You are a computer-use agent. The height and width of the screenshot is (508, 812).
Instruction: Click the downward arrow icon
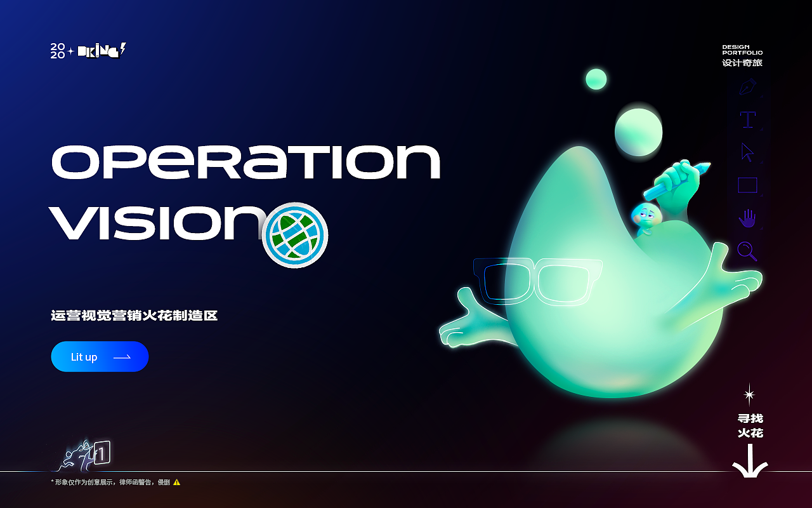point(750,462)
